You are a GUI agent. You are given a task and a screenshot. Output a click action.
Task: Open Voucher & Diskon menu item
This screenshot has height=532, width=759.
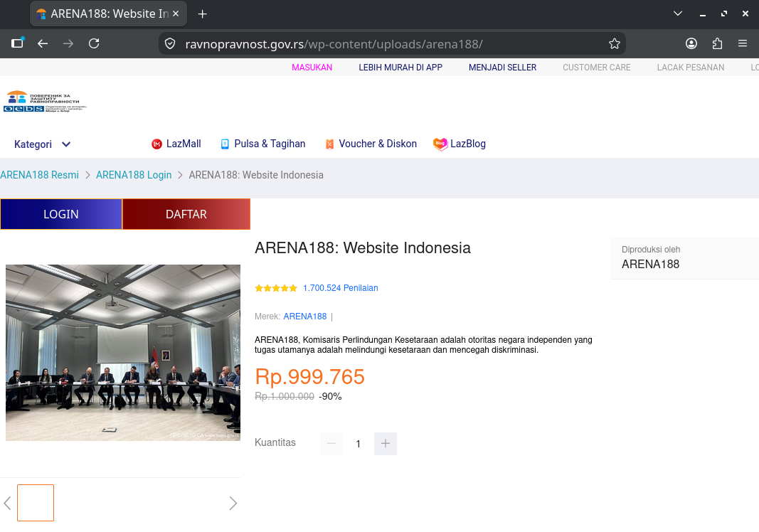pos(371,144)
